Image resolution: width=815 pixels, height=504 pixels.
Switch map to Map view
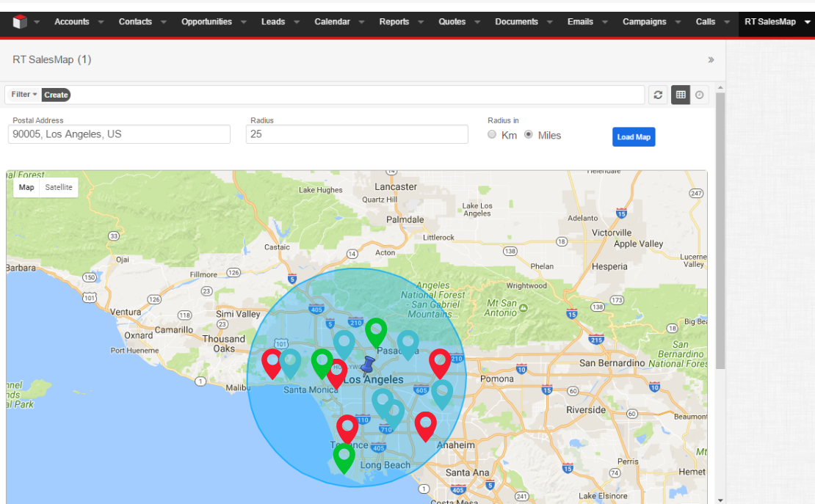26,187
